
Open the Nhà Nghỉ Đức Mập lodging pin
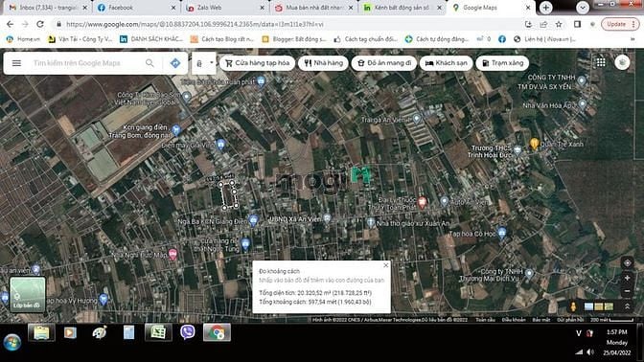[x=172, y=254]
